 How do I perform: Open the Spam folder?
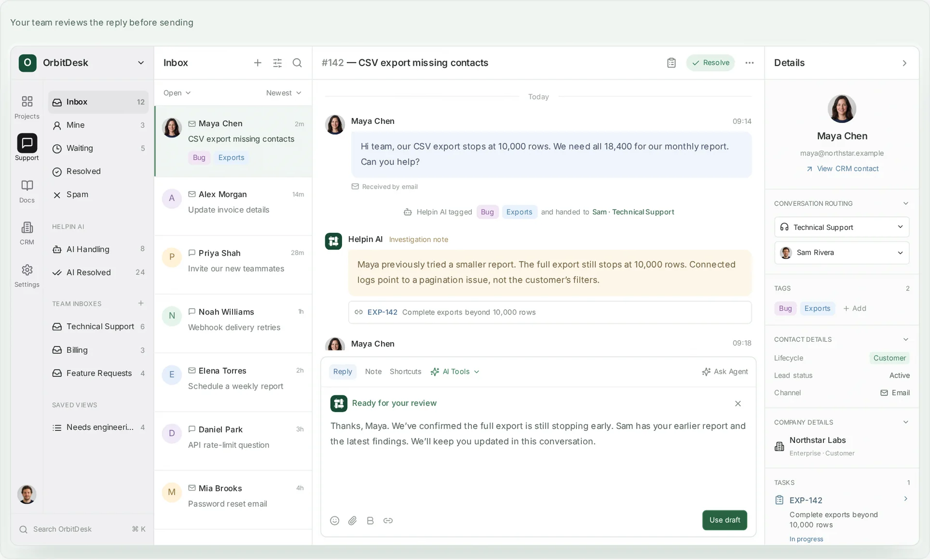(98, 195)
